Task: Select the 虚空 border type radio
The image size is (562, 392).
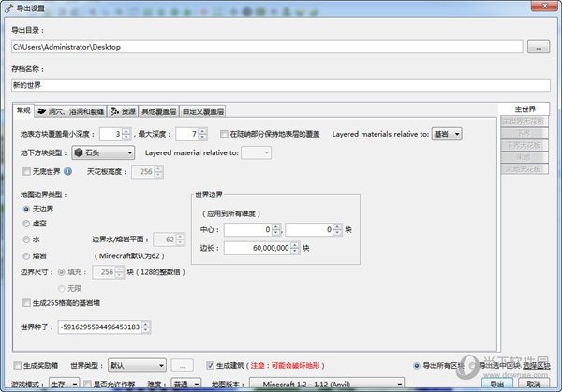Action: [x=26, y=224]
